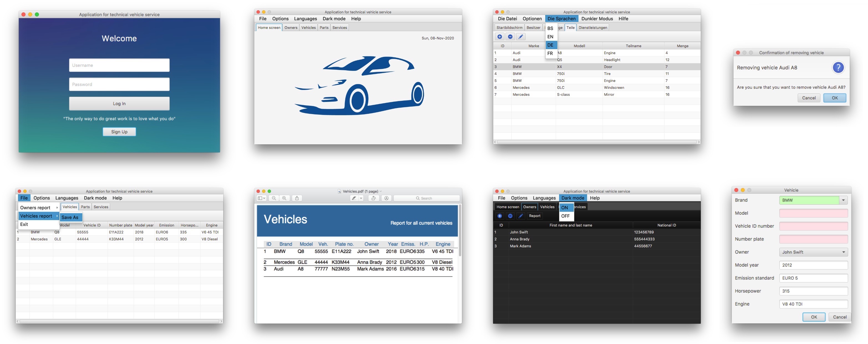
Task: Select the Anna Brady owner row
Action: click(597, 239)
